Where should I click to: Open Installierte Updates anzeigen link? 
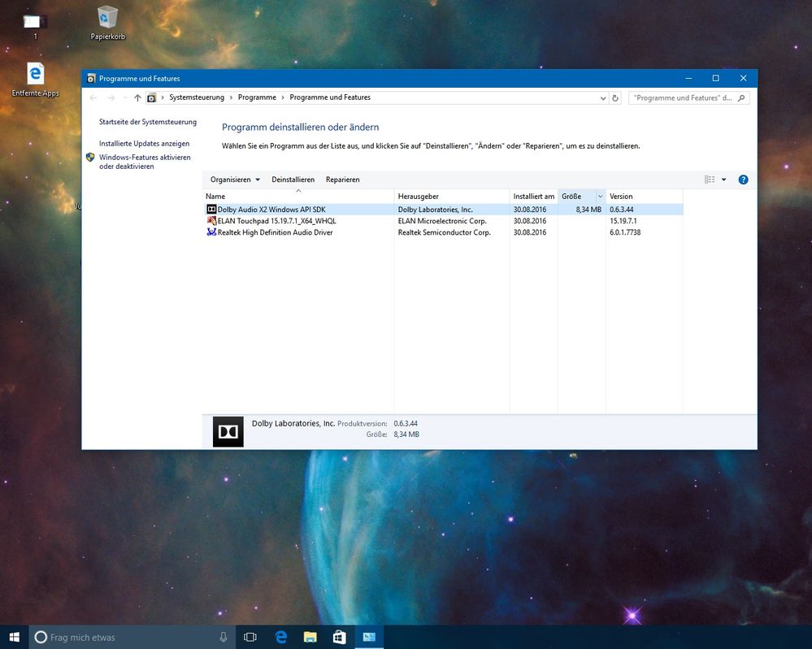(144, 143)
